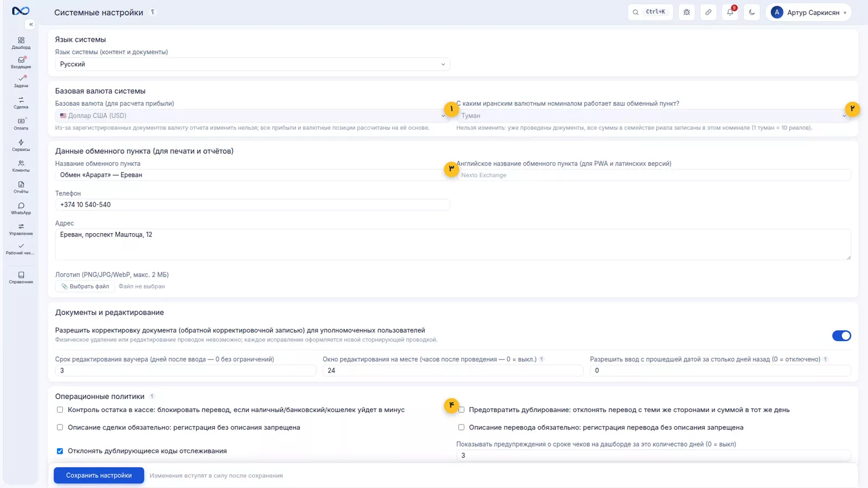Viewport: 868px width, 488px height.
Task: Enable Контроль остатка в кассе checkbox
Action: [x=60, y=410]
